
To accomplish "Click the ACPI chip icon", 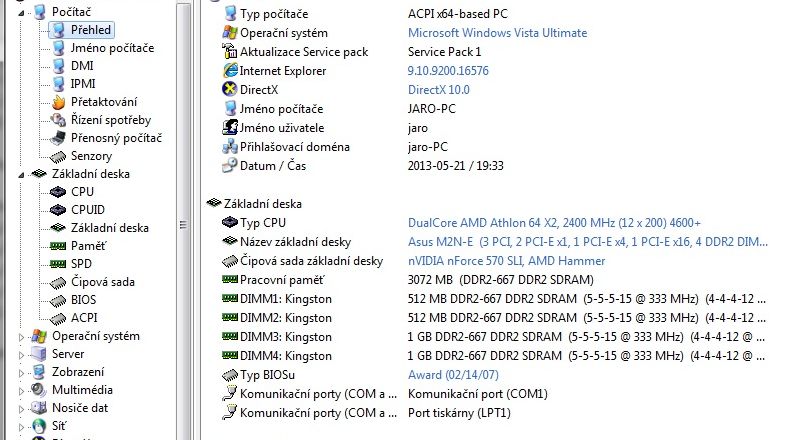I will [58, 318].
